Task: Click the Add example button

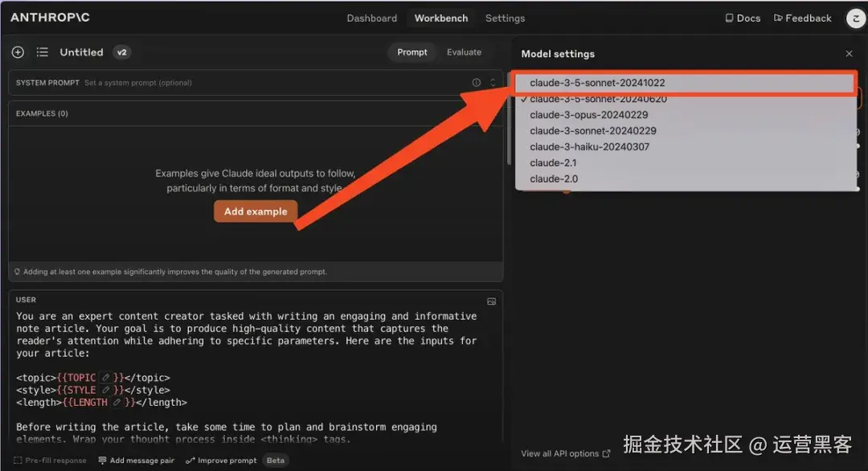Action: point(256,211)
